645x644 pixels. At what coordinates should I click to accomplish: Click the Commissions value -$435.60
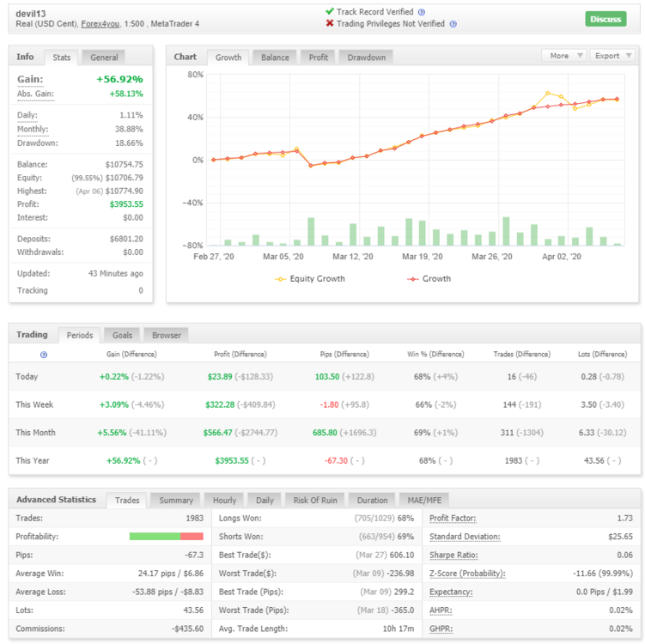[x=187, y=629]
